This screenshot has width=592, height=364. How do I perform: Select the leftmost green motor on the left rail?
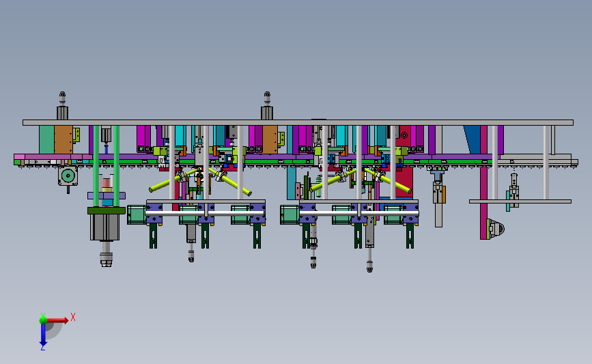click(x=137, y=215)
